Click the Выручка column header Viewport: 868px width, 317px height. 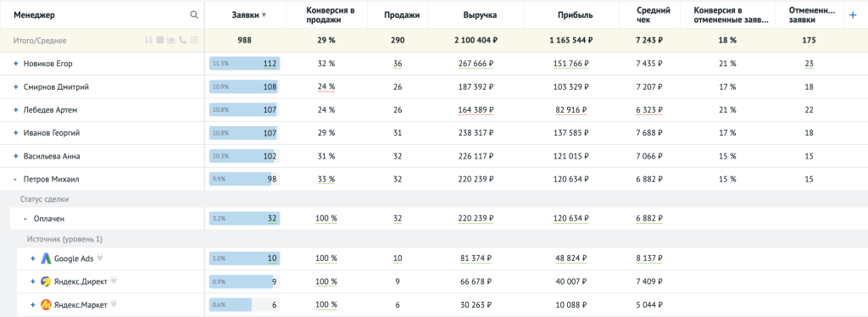(480, 15)
